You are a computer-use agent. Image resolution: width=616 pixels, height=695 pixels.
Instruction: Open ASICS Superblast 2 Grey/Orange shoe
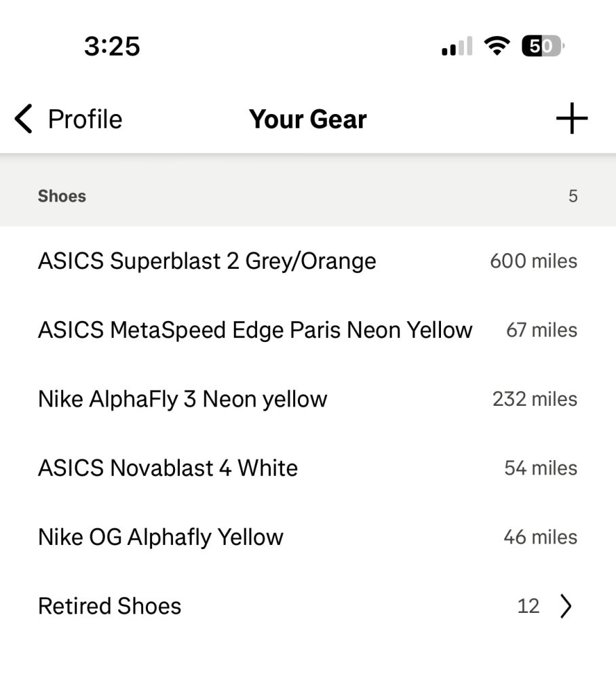coord(207,261)
